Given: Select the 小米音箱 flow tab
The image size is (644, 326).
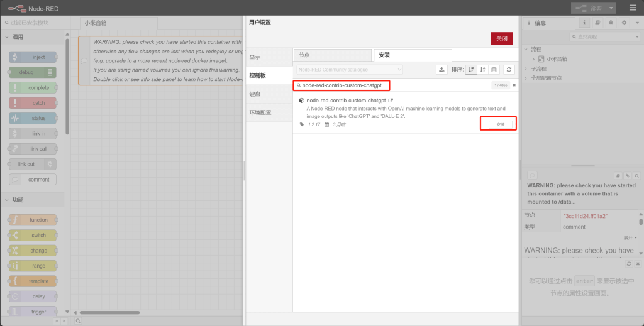Looking at the screenshot, I should [118, 23].
